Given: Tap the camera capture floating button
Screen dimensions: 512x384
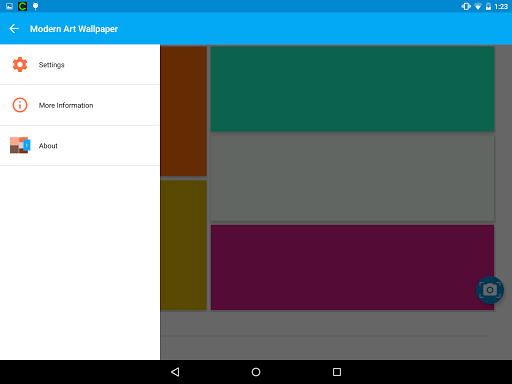Looking at the screenshot, I should tap(490, 290).
